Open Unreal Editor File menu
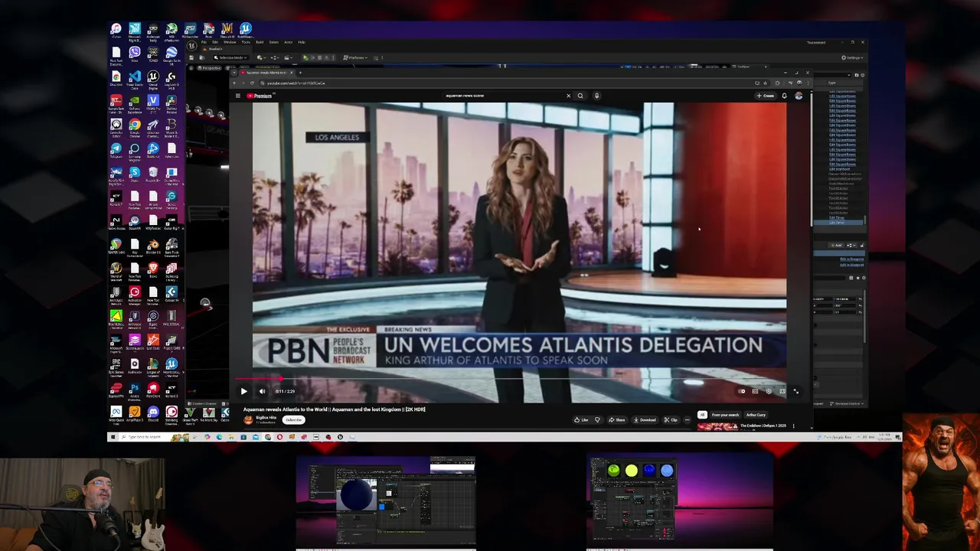This screenshot has height=551, width=980. pyautogui.click(x=204, y=42)
